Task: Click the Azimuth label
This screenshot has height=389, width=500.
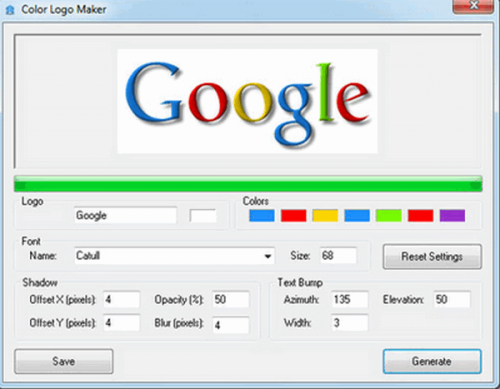Action: [x=301, y=300]
